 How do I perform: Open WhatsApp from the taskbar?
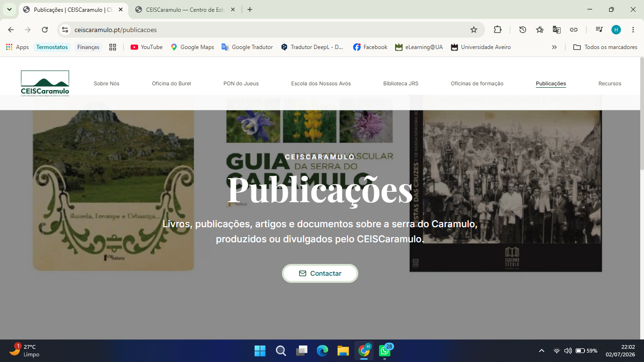pyautogui.click(x=385, y=351)
